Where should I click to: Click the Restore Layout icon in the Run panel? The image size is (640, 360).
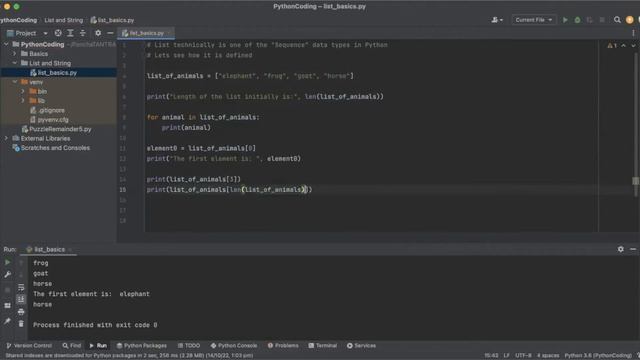[x=7, y=305]
